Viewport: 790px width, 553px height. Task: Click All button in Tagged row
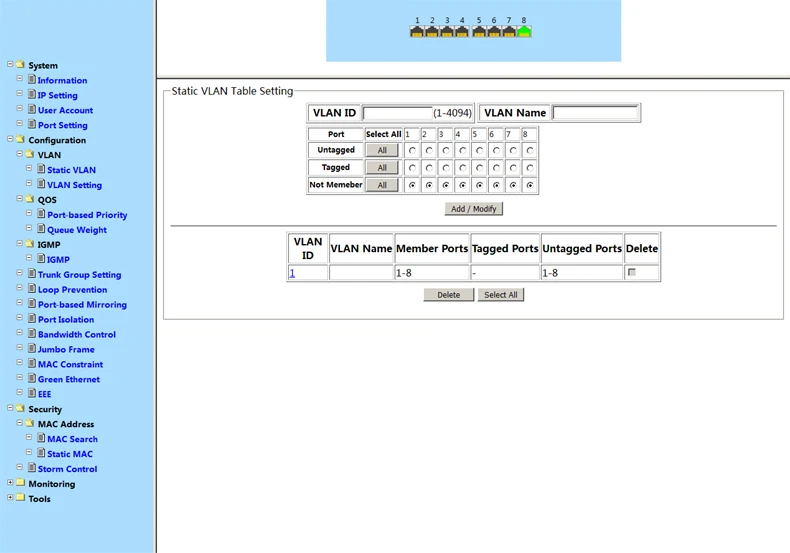coord(382,168)
